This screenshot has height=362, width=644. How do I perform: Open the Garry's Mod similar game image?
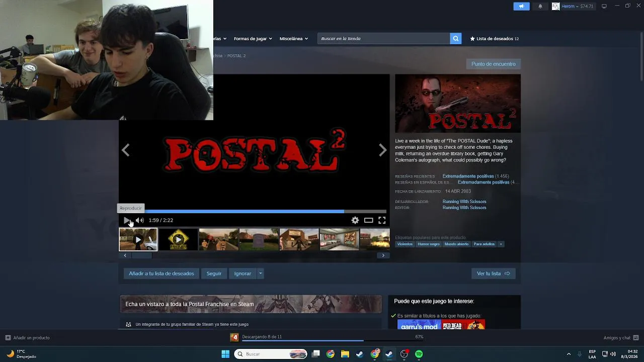click(x=419, y=325)
